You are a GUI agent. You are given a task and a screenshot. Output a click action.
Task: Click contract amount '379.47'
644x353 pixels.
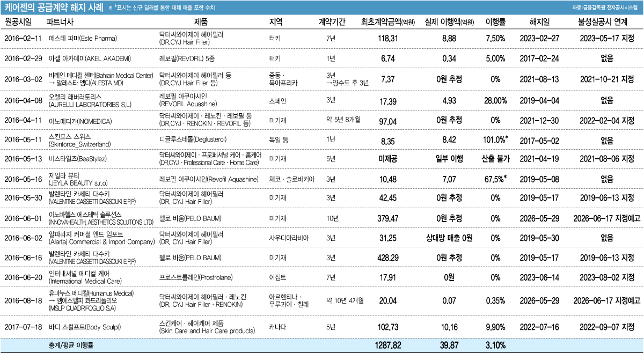(x=388, y=218)
